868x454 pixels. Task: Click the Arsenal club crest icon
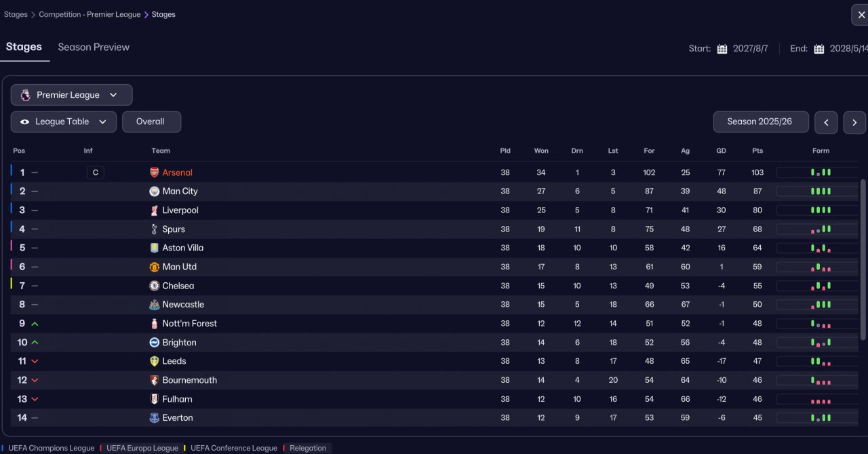154,172
